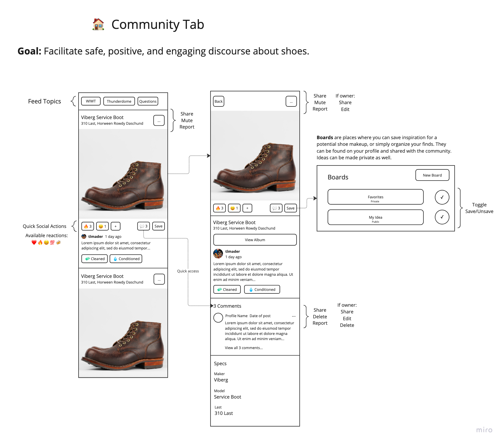Click the Viberg maker value

221,380
